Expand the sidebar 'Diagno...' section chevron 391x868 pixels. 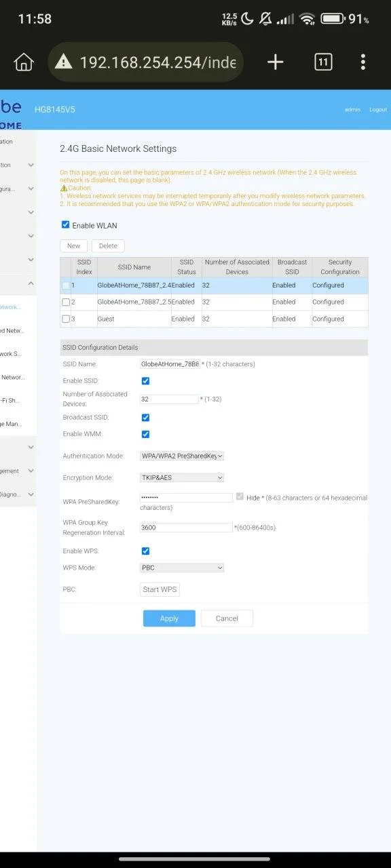pyautogui.click(x=31, y=494)
